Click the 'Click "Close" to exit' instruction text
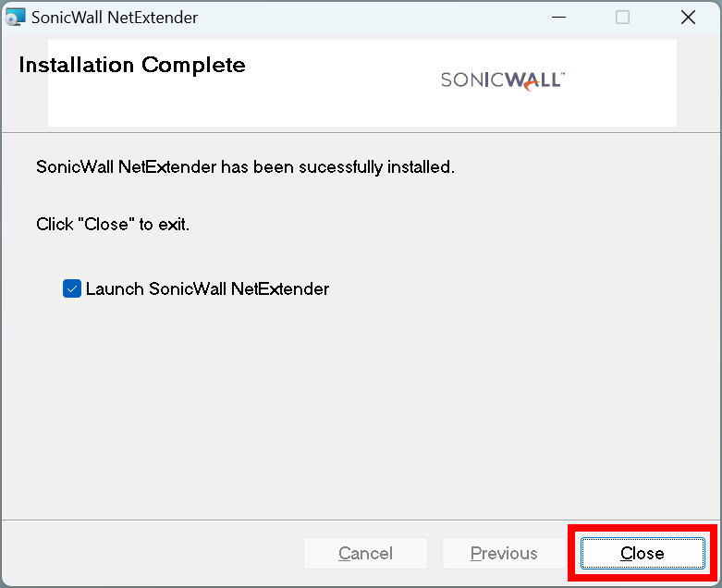The width and height of the screenshot is (722, 588). (x=113, y=225)
